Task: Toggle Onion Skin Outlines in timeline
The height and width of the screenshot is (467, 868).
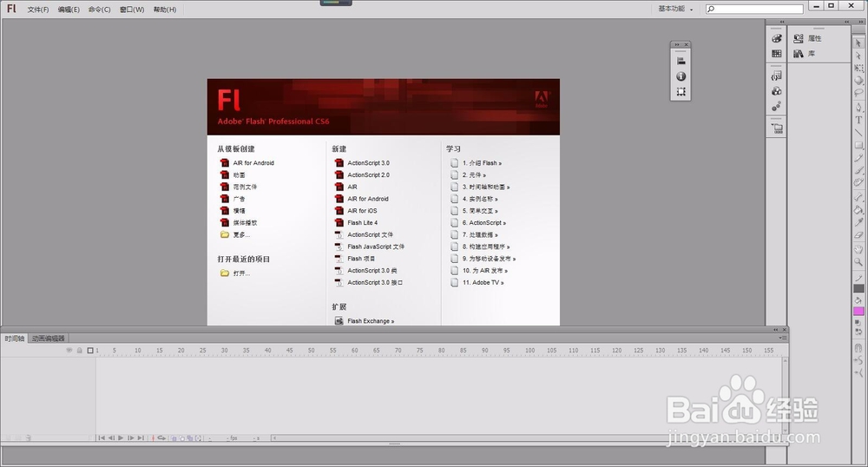Action: (x=181, y=438)
